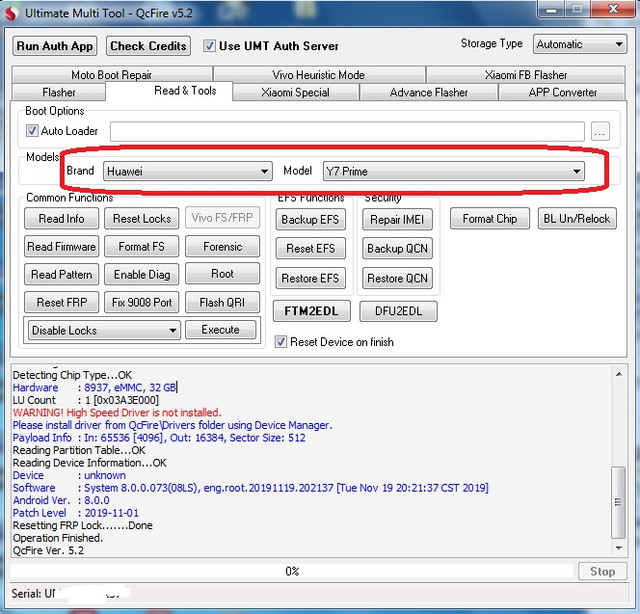The width and height of the screenshot is (640, 614).
Task: Click the 0% progress bar
Action: point(292,571)
